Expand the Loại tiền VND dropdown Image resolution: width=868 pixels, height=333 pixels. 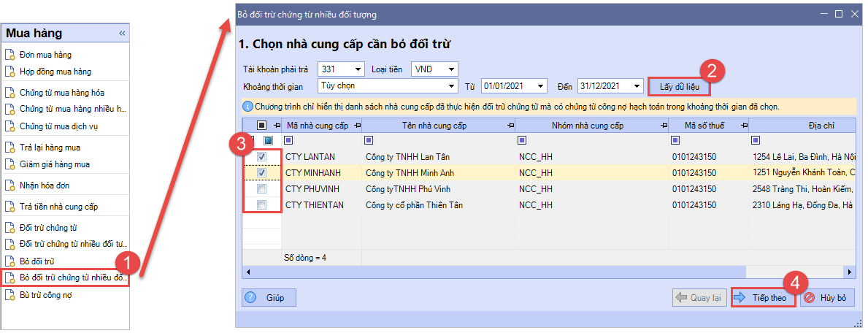tap(452, 69)
